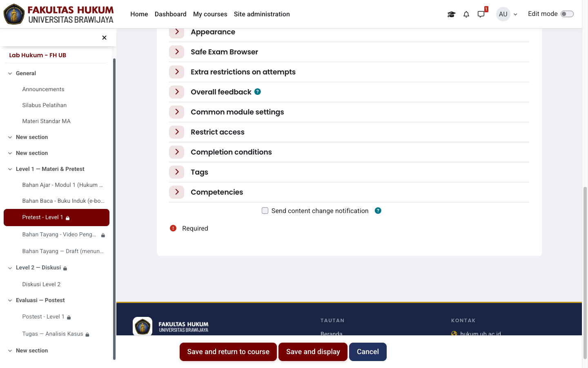Image resolution: width=588 pixels, height=368 pixels.
Task: Expand Common module settings
Action: (x=177, y=112)
